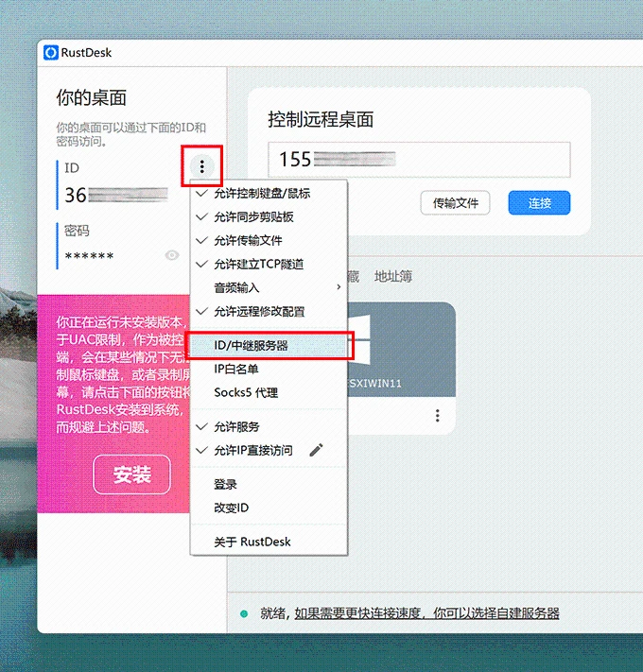Toggle allow remote config modification
The image size is (643, 672).
tap(269, 312)
